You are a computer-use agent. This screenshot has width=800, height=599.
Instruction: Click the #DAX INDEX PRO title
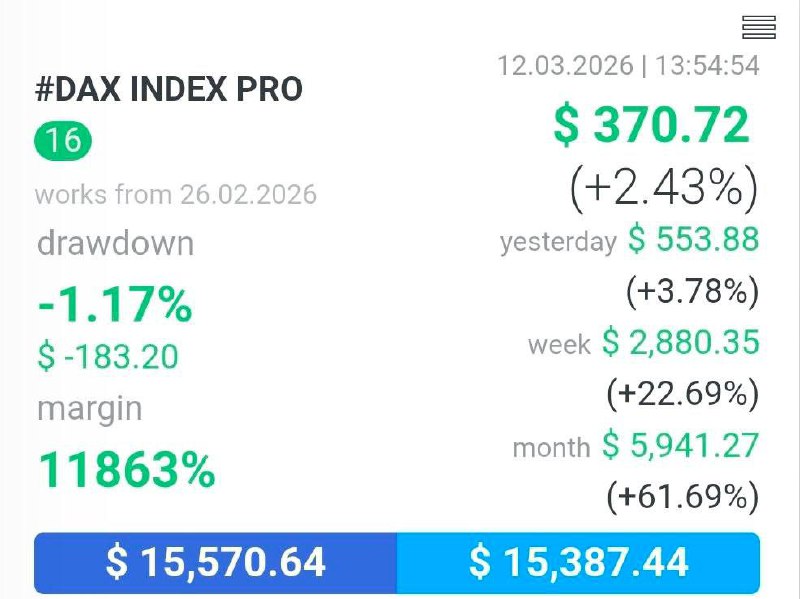169,90
